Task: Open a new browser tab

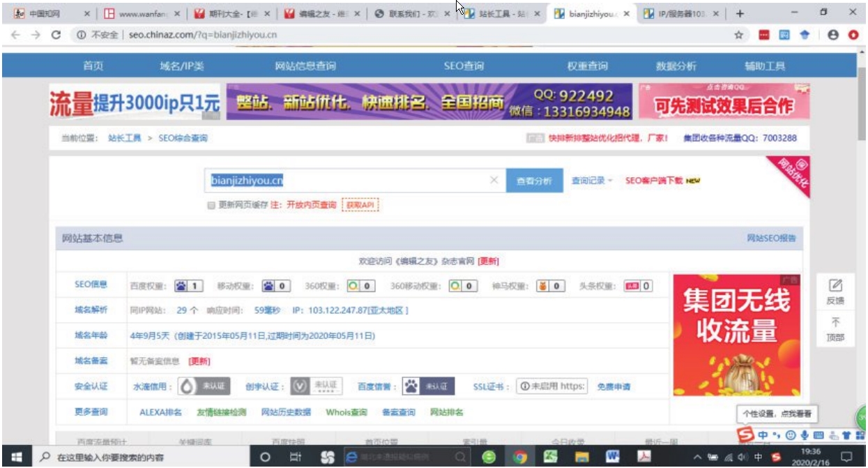Action: coord(740,13)
